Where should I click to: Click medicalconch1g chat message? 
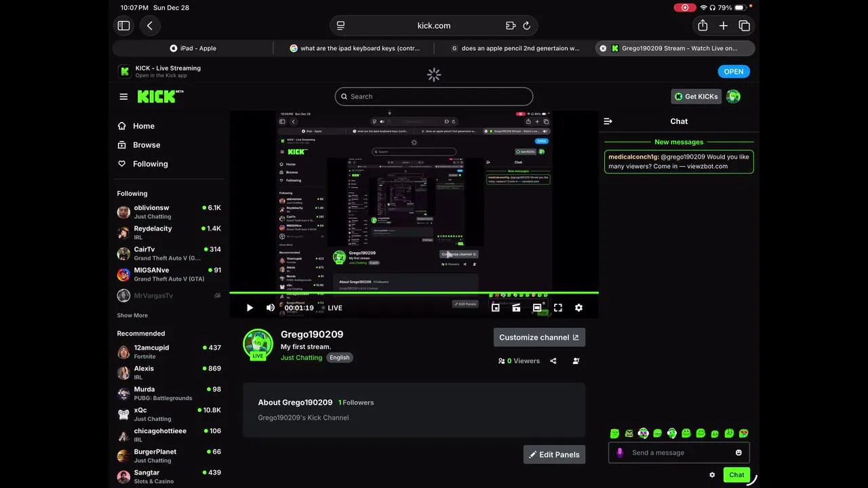tap(679, 161)
